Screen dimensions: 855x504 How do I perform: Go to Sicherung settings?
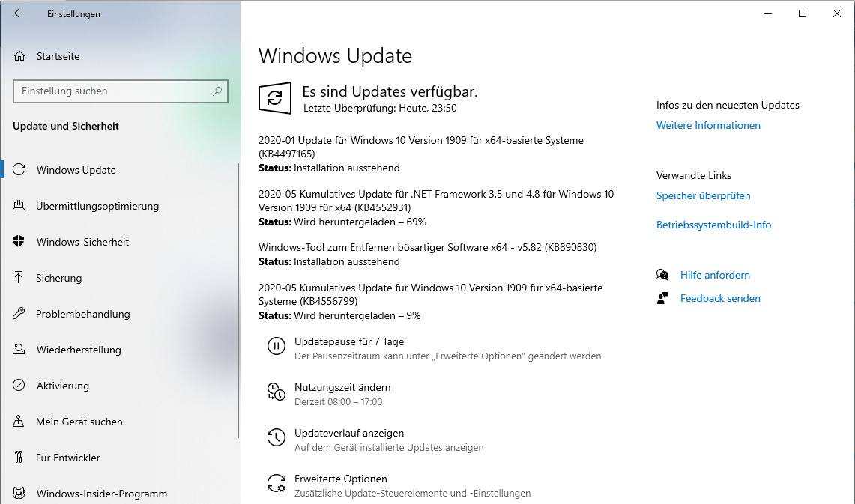[59, 278]
